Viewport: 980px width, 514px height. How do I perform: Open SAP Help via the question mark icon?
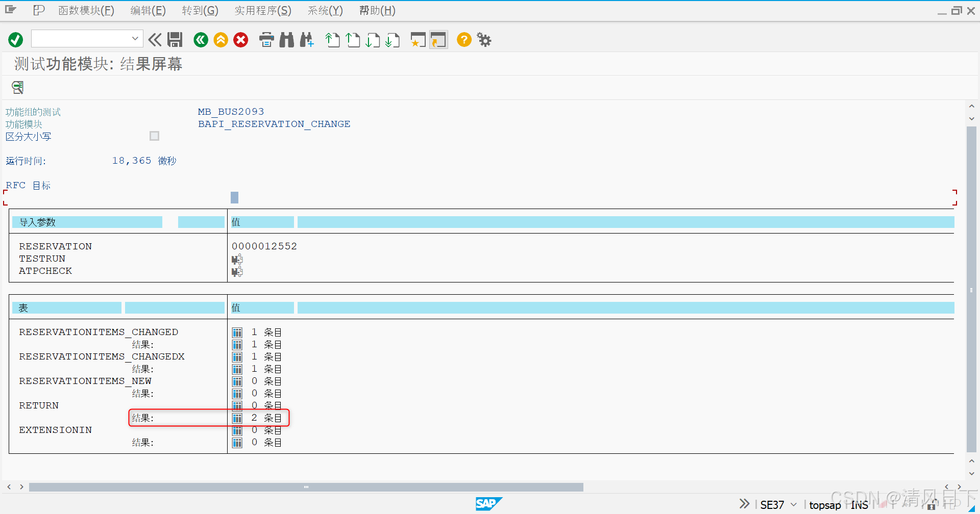point(463,40)
